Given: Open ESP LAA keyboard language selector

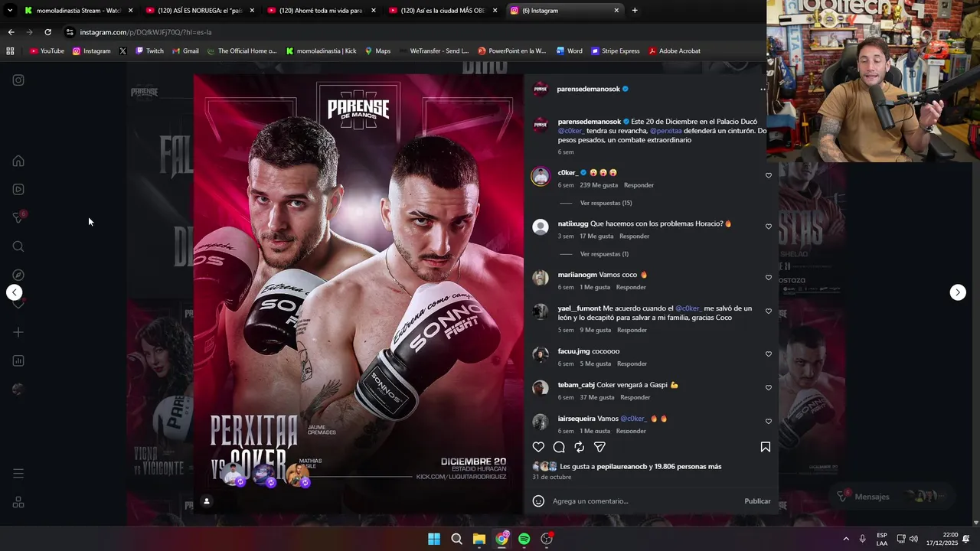Looking at the screenshot, I should pyautogui.click(x=882, y=539).
